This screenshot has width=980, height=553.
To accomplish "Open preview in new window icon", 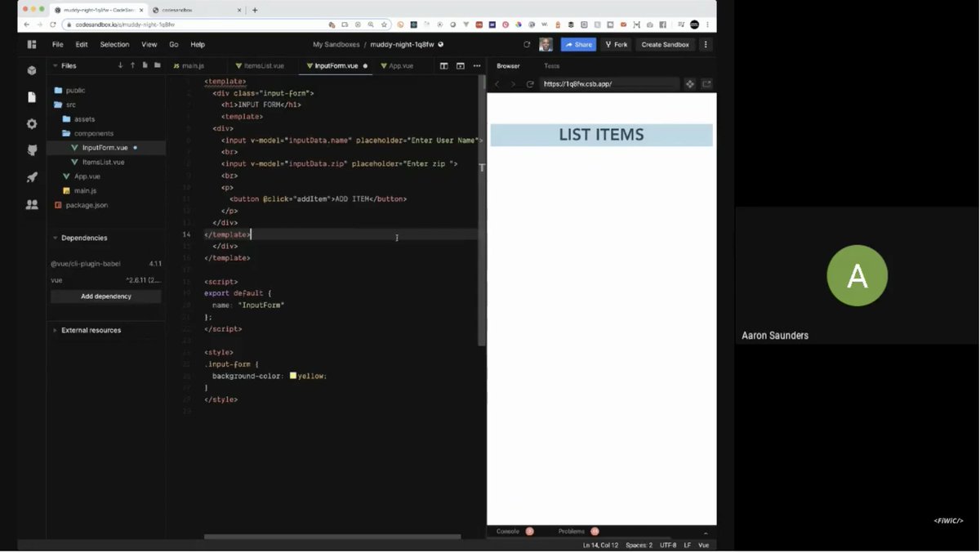I will pos(707,84).
